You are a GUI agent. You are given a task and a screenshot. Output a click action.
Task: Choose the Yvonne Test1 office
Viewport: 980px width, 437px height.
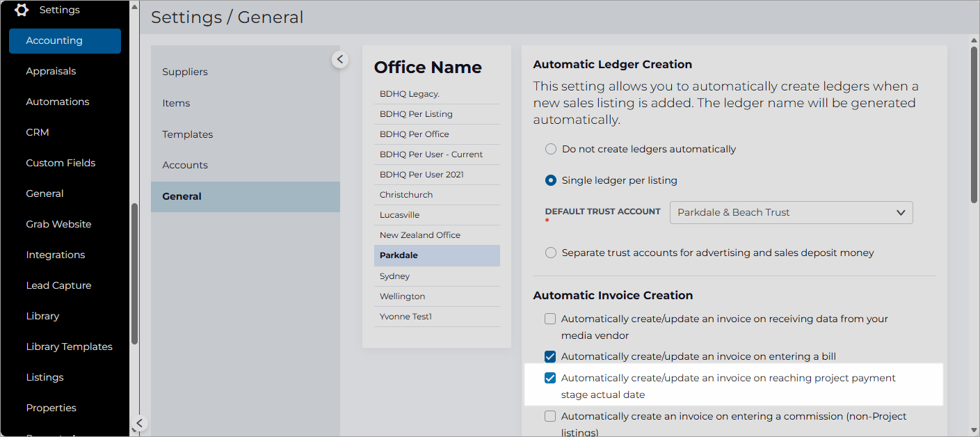(x=437, y=317)
